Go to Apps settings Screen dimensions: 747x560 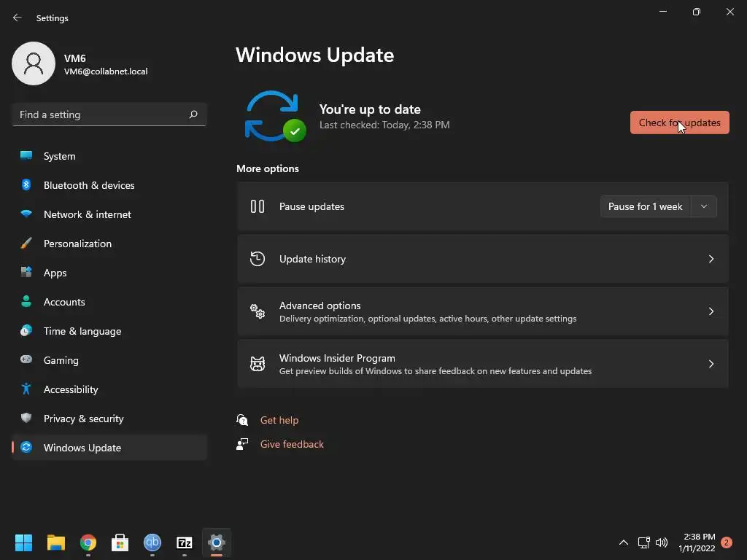109,273
